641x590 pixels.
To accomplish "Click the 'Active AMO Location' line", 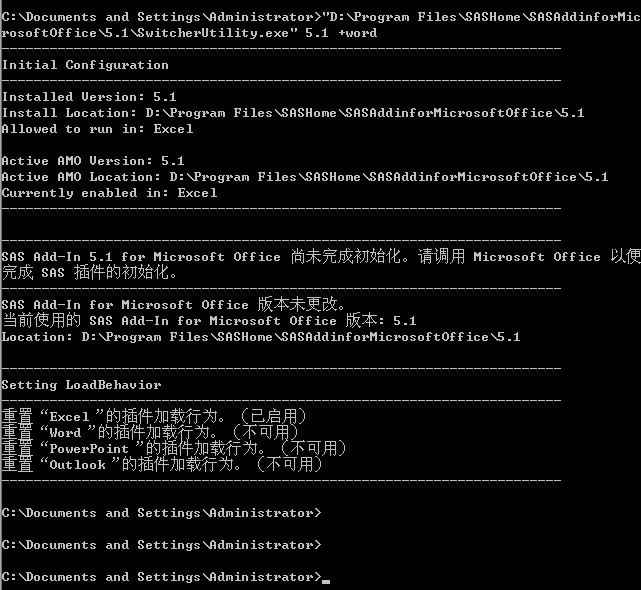I will [305, 177].
